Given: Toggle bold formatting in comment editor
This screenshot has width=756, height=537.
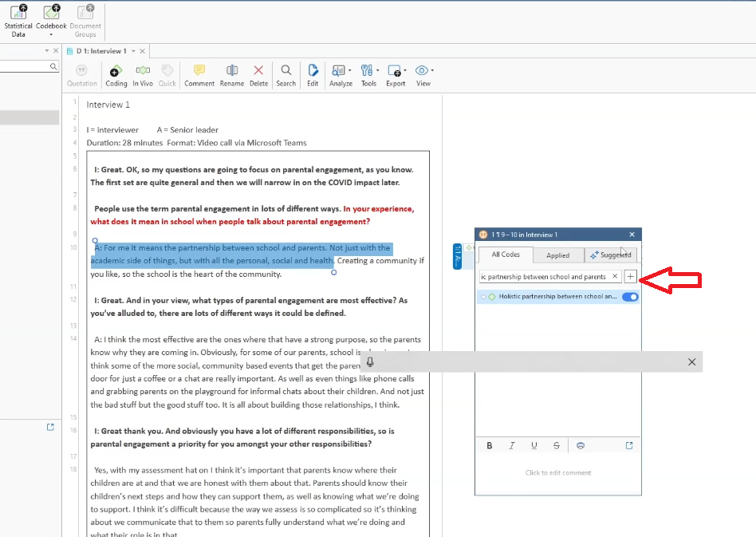Looking at the screenshot, I should pyautogui.click(x=490, y=446).
